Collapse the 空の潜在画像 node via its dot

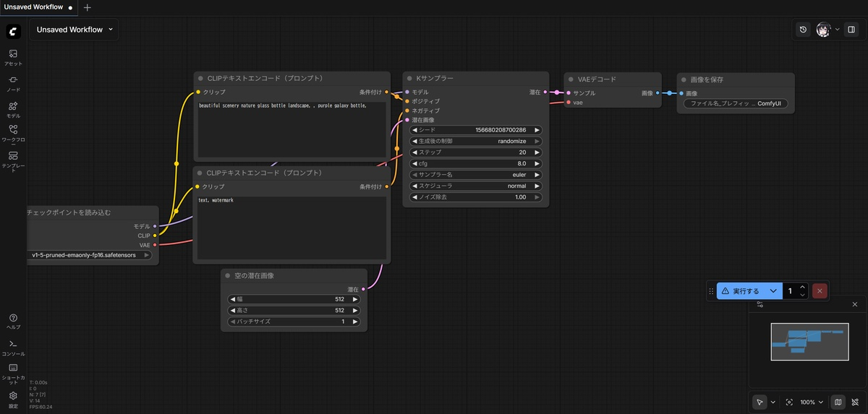tap(229, 276)
